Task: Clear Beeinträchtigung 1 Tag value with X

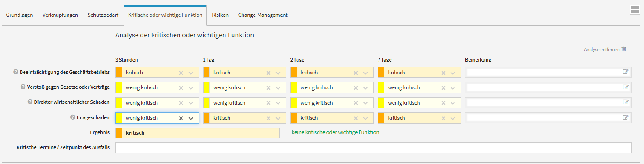Action: pos(268,73)
